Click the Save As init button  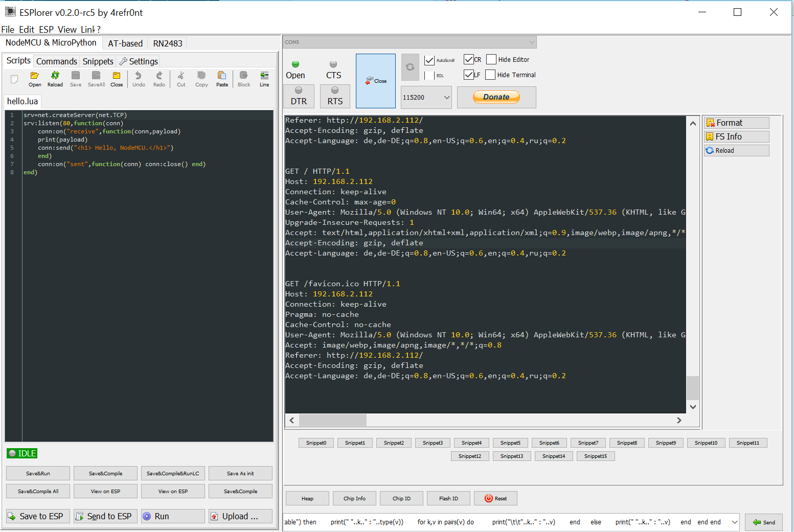240,473
